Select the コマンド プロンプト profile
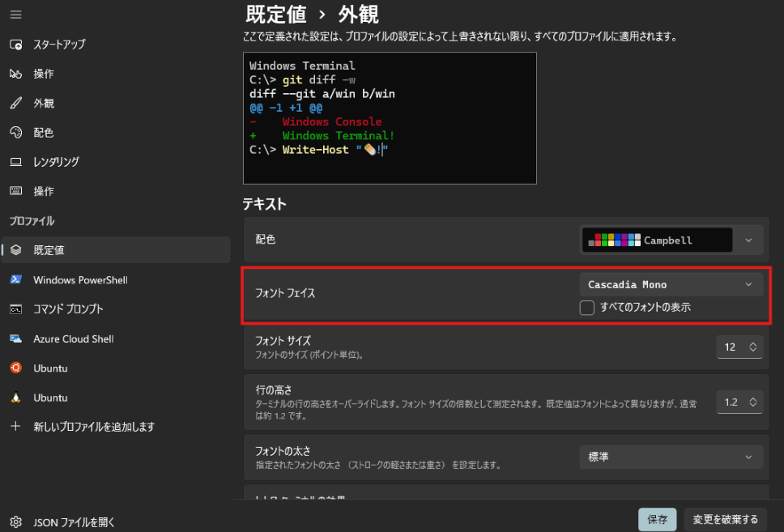Image resolution: width=784 pixels, height=532 pixels. coord(116,309)
